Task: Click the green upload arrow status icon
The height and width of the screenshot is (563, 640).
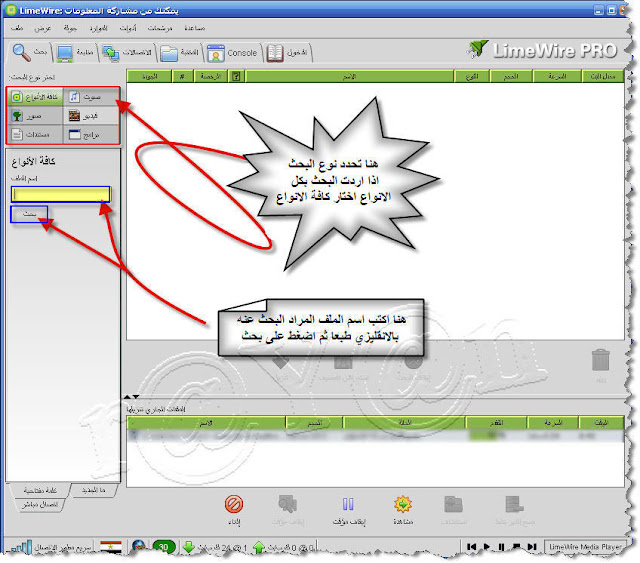Action: (259, 547)
